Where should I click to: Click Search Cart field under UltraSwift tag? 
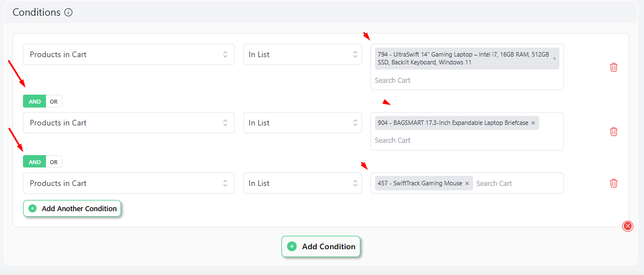click(466, 81)
